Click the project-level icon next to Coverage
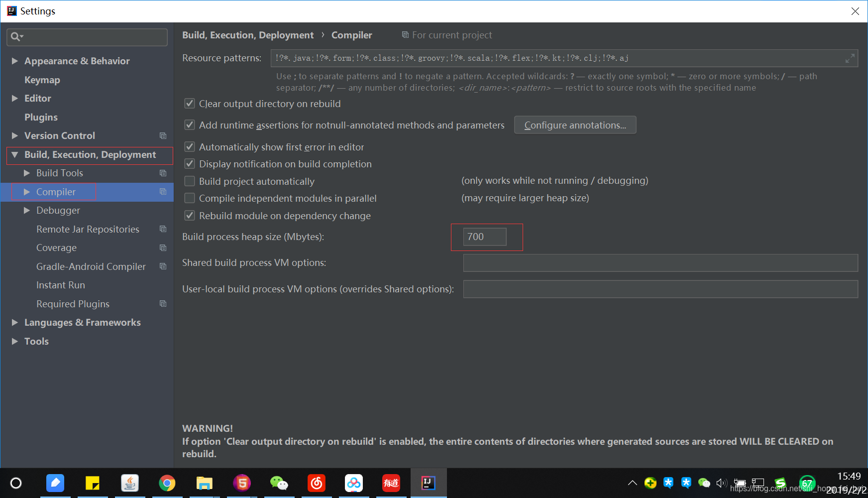 [x=162, y=248]
